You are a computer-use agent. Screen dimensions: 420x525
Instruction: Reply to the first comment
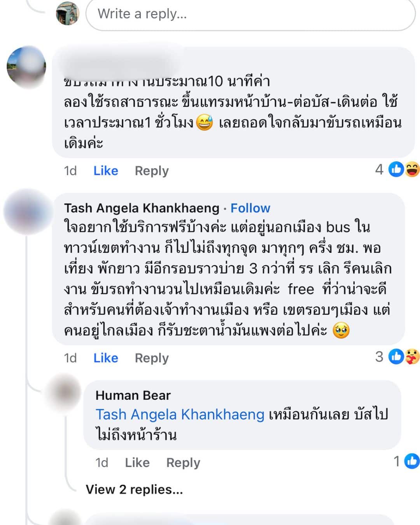(x=151, y=170)
